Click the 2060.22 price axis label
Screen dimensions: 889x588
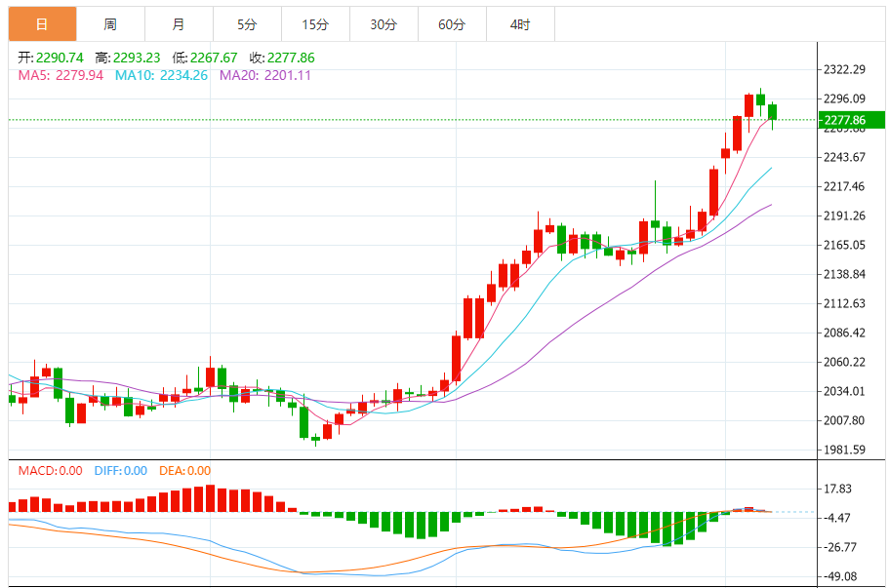pos(845,362)
